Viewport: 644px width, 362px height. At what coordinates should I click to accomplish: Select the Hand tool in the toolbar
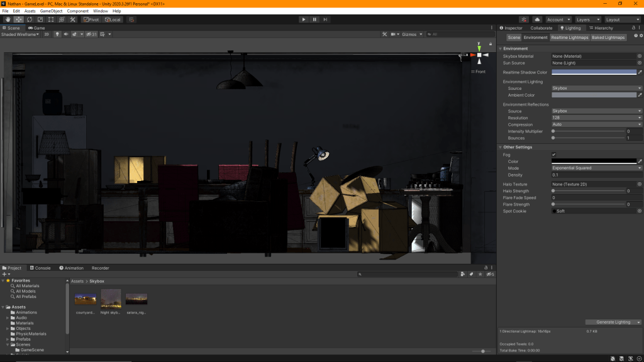(x=8, y=19)
